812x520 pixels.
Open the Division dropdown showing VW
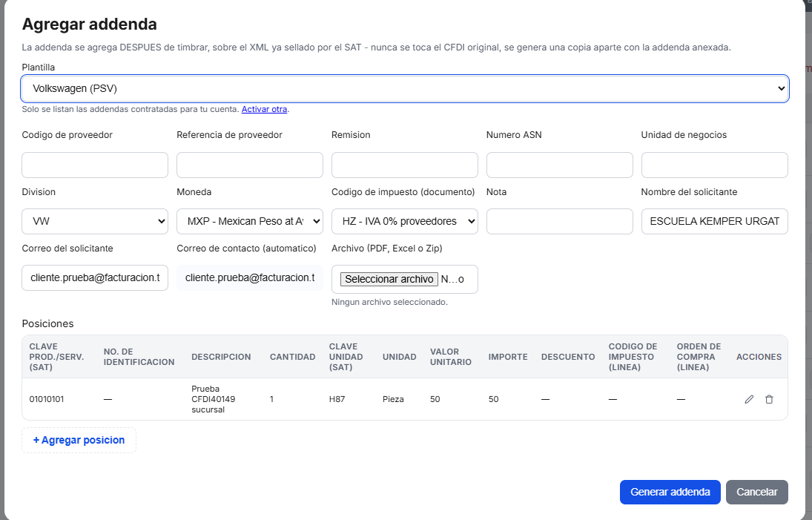tap(95, 222)
